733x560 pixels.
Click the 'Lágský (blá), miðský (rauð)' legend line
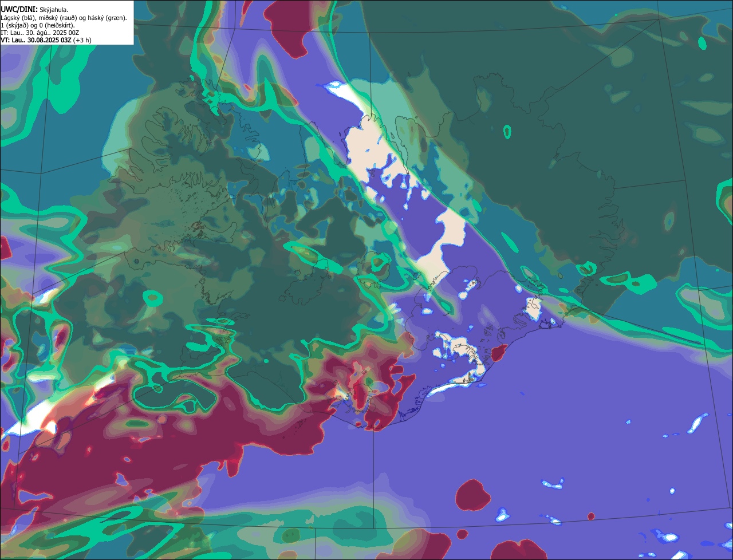64,18
